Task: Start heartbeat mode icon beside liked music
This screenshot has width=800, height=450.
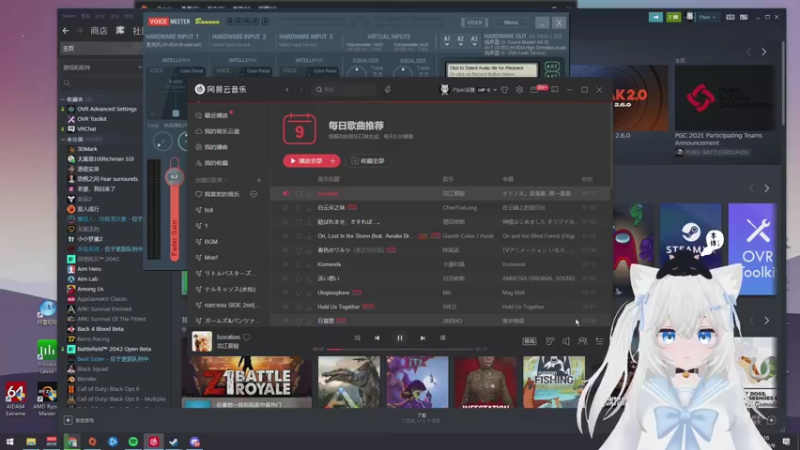Action: [x=254, y=194]
